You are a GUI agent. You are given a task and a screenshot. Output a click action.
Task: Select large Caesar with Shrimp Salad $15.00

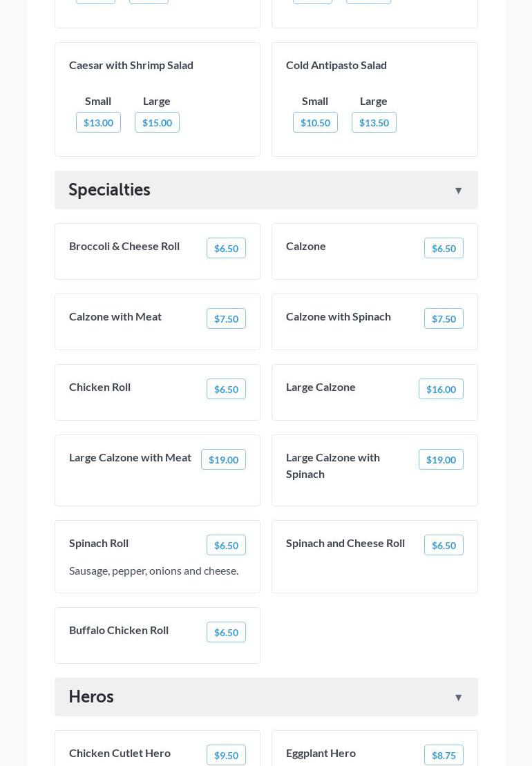pos(157,122)
